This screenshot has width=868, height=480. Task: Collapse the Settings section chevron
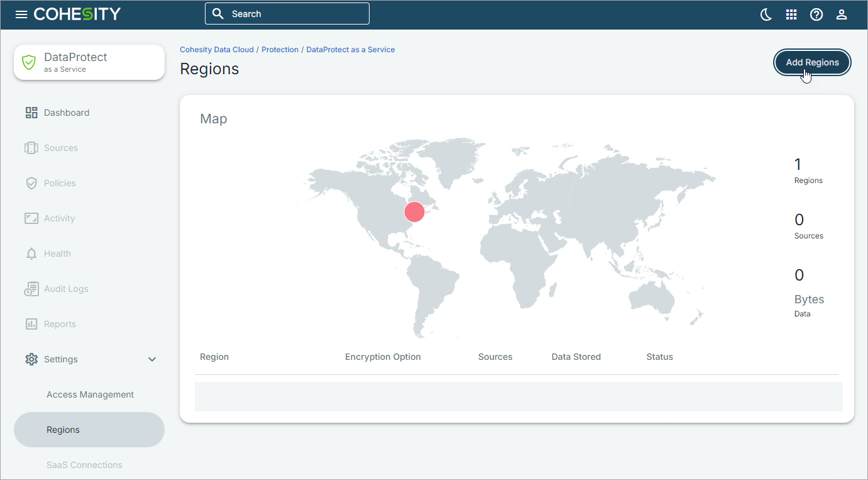(x=151, y=359)
